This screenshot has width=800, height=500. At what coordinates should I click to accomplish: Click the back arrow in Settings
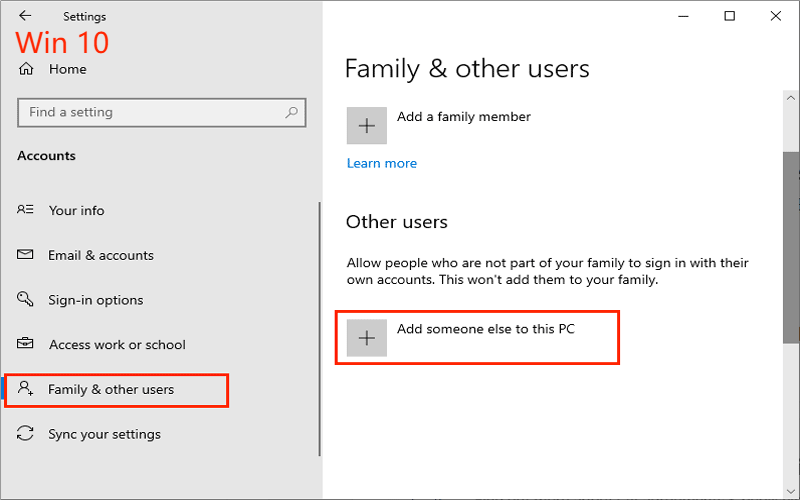[25, 16]
